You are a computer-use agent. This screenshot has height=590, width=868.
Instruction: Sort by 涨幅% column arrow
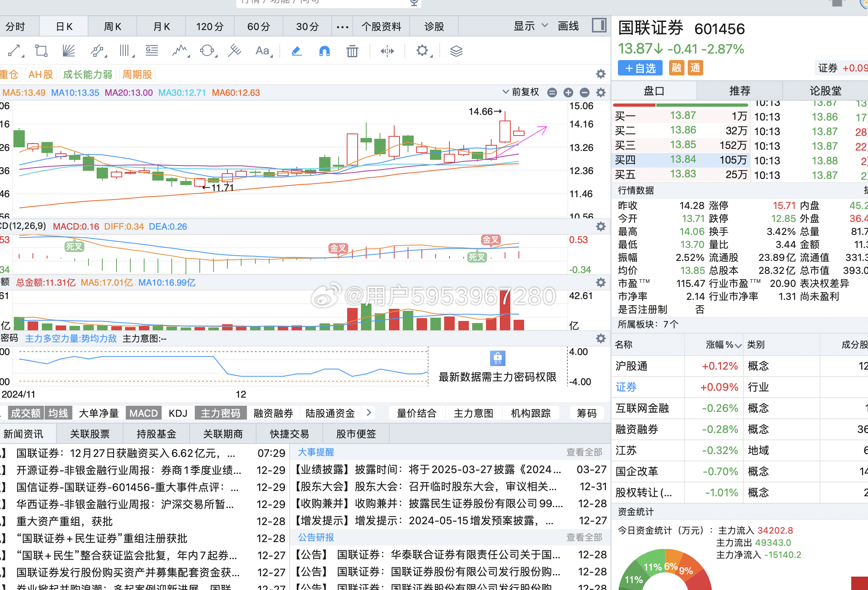(x=738, y=345)
